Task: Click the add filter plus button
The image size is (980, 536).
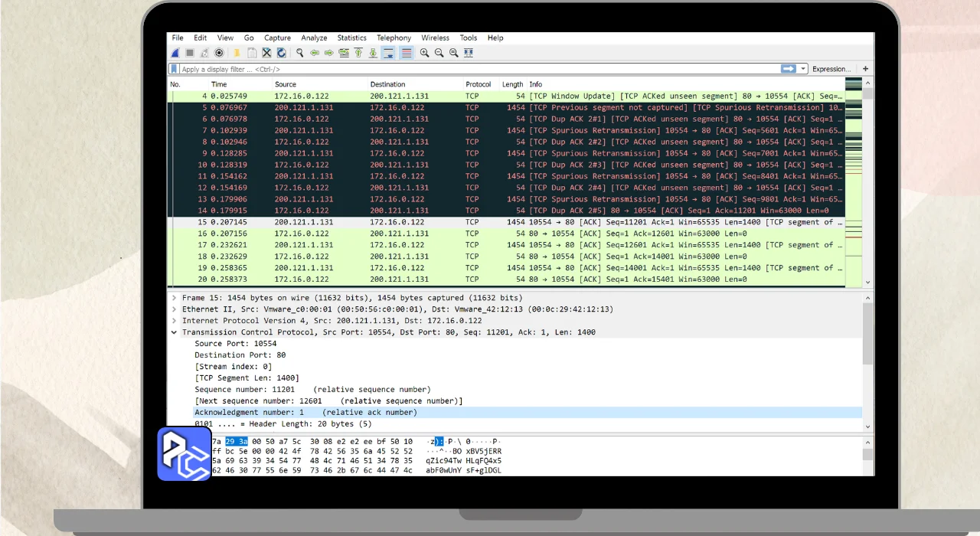Action: pos(865,69)
